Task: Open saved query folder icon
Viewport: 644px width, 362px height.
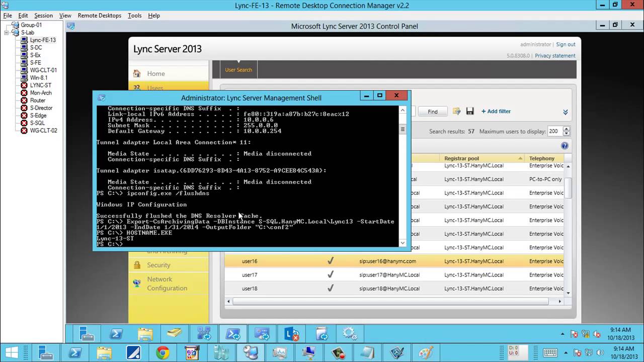Action: pos(456,111)
